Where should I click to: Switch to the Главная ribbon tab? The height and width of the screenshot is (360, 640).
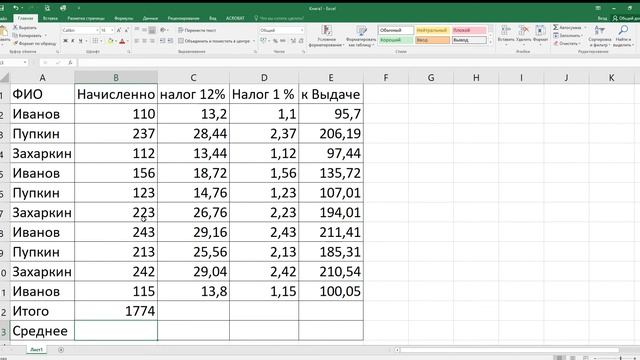[25, 18]
